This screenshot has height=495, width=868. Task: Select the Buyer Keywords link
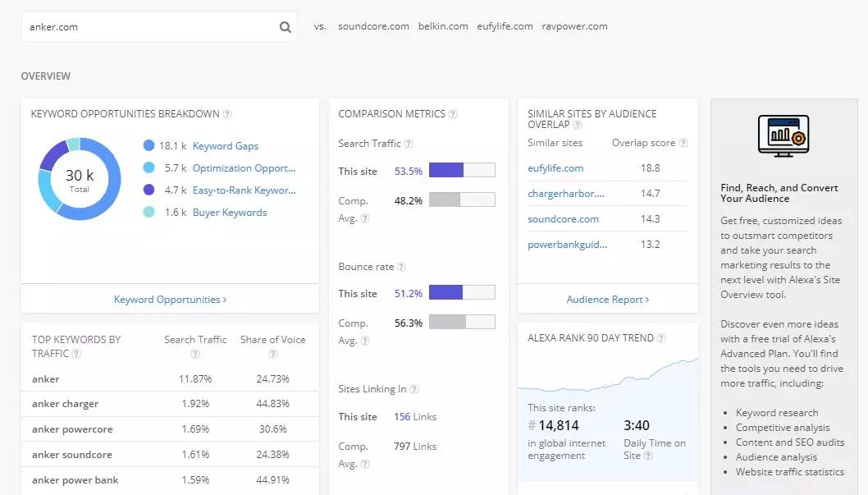click(229, 213)
